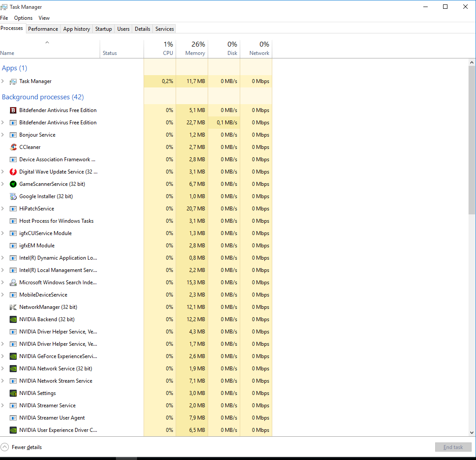The width and height of the screenshot is (476, 460).
Task: Click the Intel(R) Local Management Service icon
Action: (x=13, y=270)
